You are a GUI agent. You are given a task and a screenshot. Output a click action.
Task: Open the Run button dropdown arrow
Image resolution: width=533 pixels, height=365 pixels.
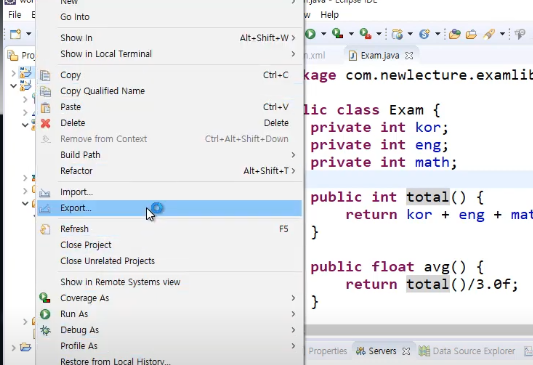coord(323,34)
